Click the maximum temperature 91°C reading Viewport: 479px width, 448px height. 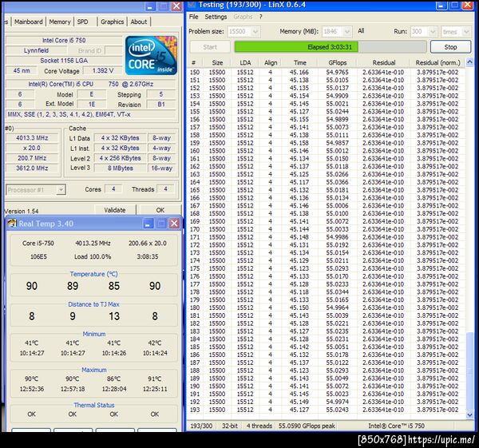[155, 379]
